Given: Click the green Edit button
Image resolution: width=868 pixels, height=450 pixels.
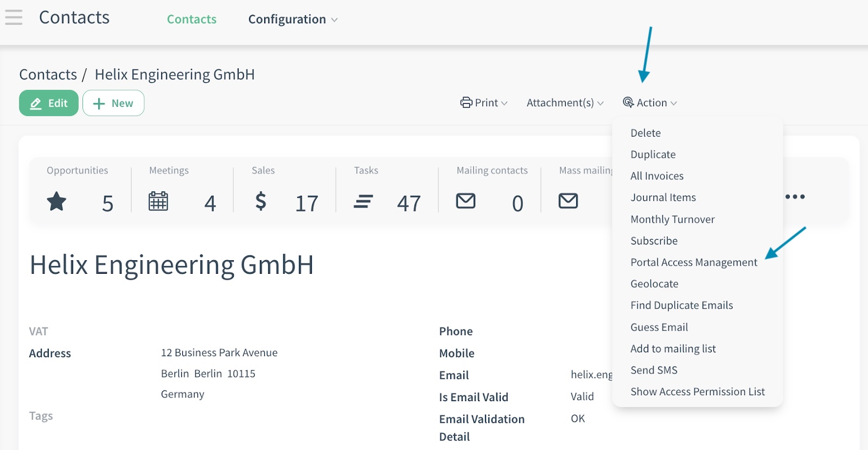Looking at the screenshot, I should click(x=49, y=103).
